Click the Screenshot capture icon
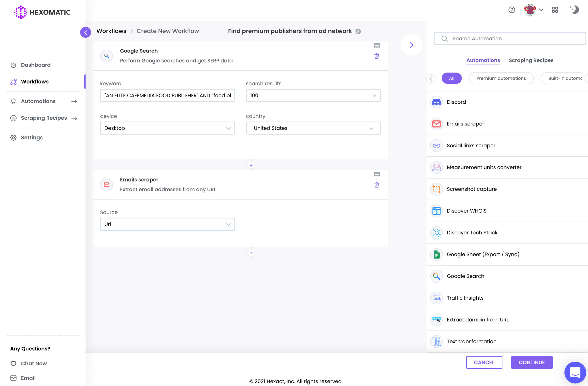 click(436, 189)
